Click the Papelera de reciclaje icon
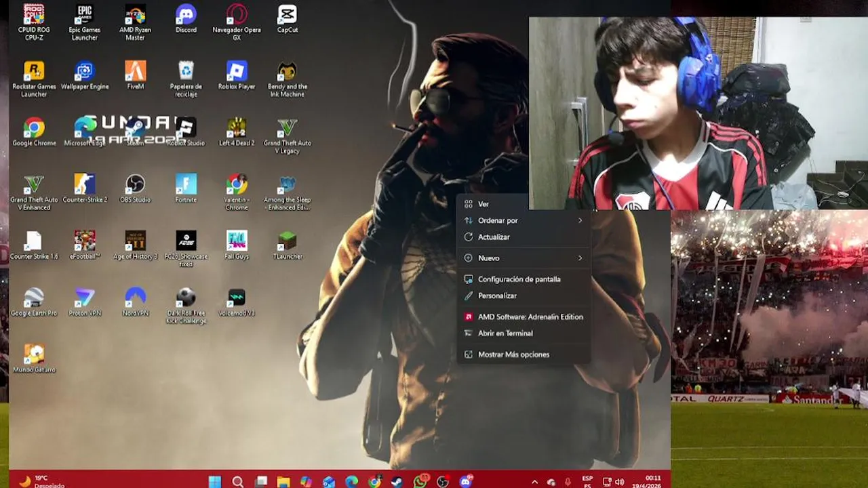 [x=186, y=79]
